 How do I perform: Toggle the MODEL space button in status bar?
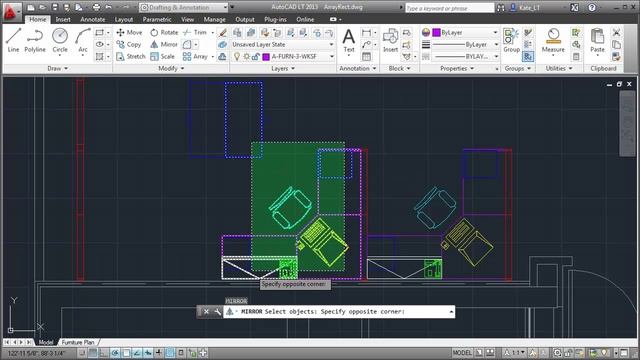(462, 353)
